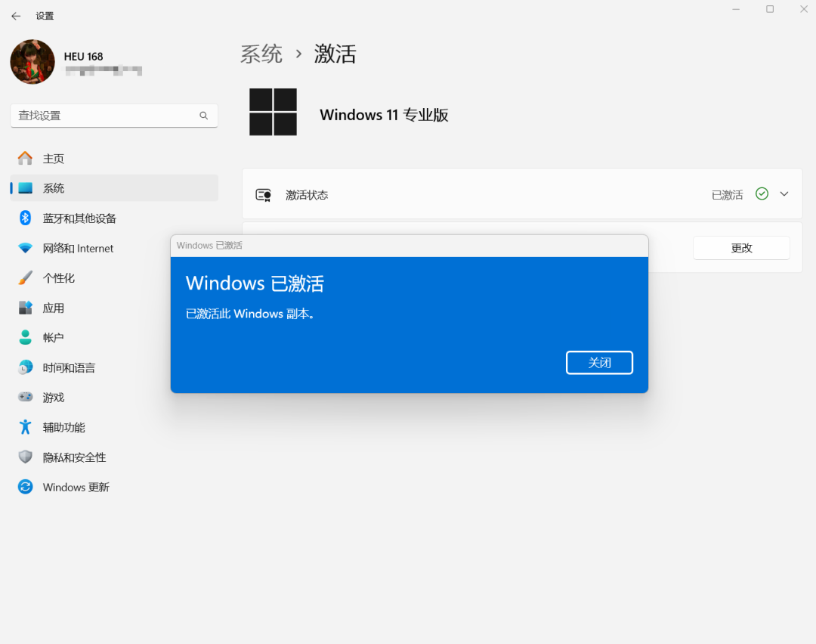Minimize the Settings window
The height and width of the screenshot is (644, 816).
(x=736, y=9)
